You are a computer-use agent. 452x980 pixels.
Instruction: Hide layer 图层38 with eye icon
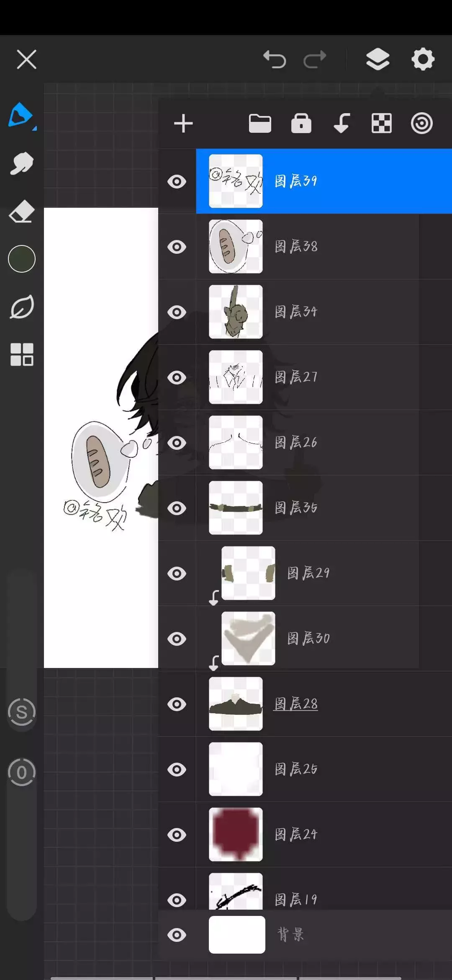tap(177, 247)
